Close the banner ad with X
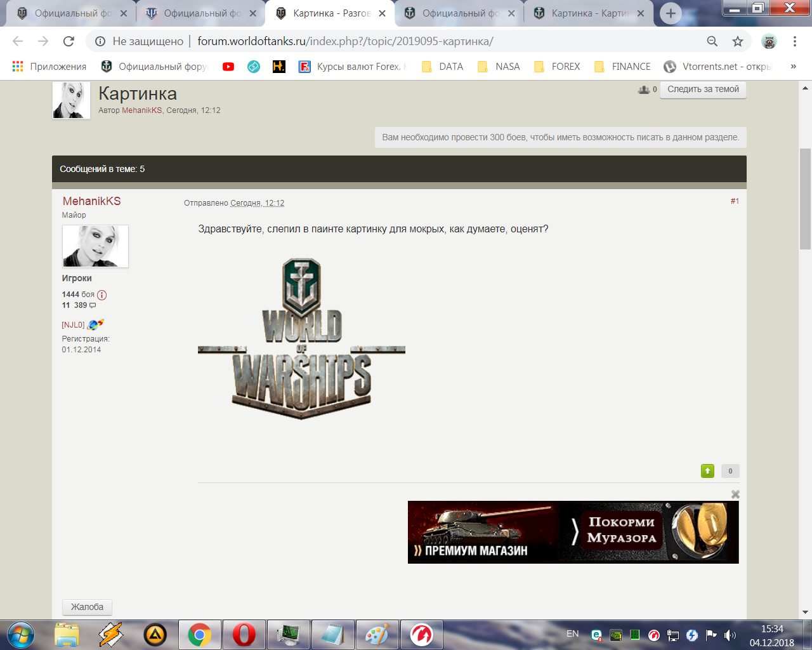Viewport: 812px width, 650px height. click(x=735, y=494)
